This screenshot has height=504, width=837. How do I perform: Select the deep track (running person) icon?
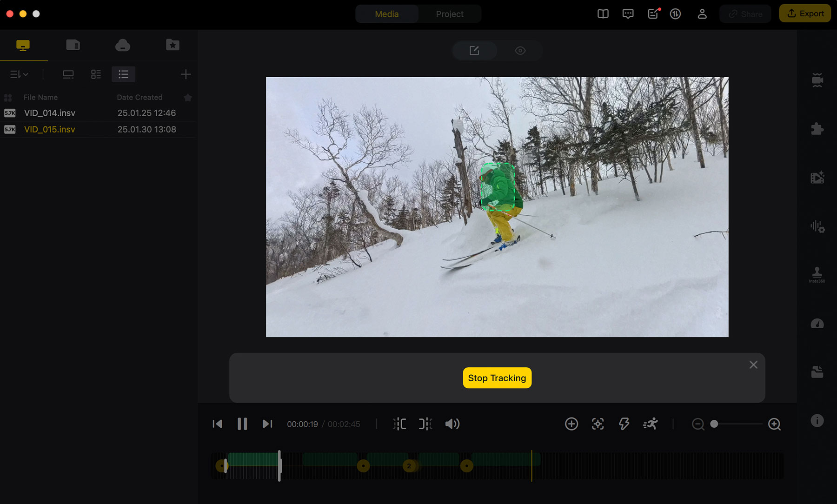tap(651, 424)
